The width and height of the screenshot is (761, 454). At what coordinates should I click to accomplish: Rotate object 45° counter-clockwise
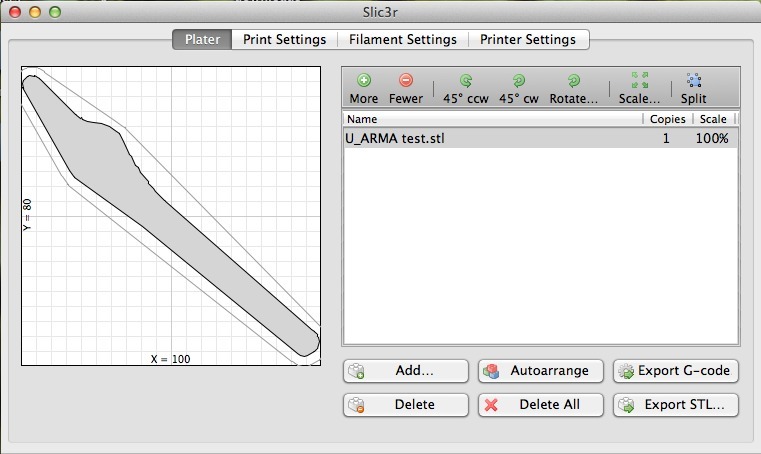(x=465, y=87)
